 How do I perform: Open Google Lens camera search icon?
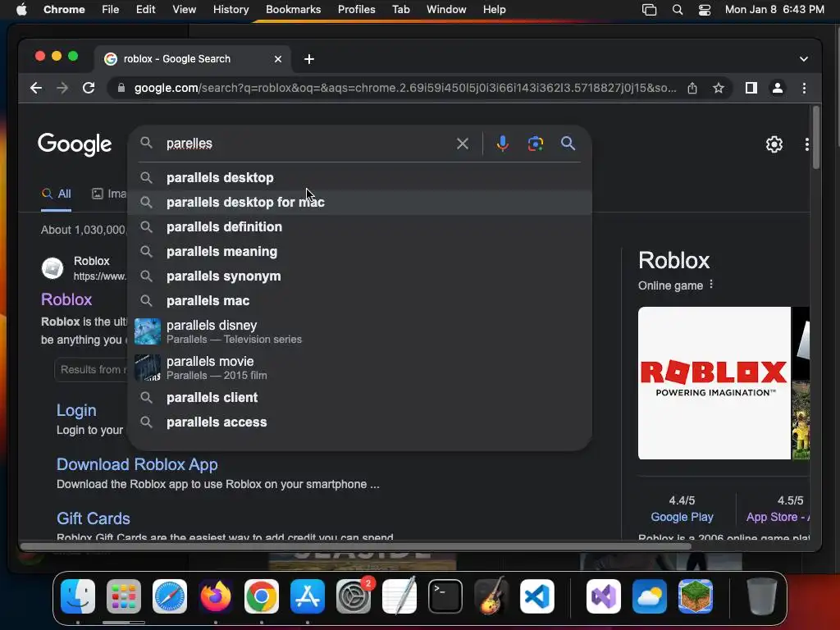(535, 144)
